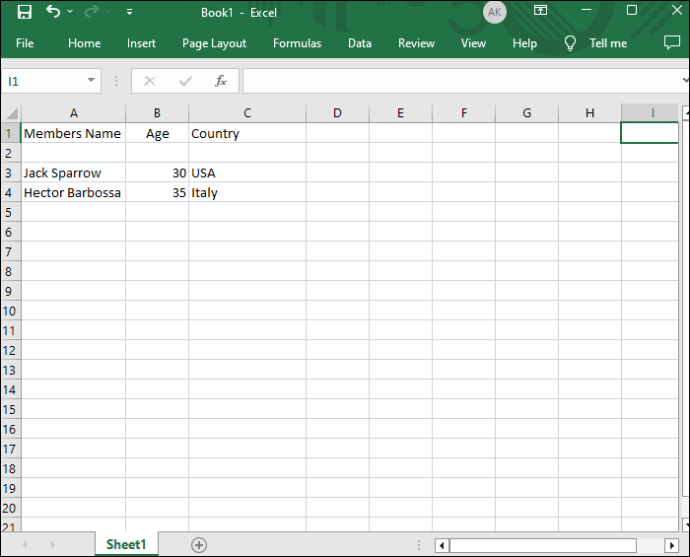Click the Tell me lightbulb icon
Image resolution: width=690 pixels, height=557 pixels.
570,43
